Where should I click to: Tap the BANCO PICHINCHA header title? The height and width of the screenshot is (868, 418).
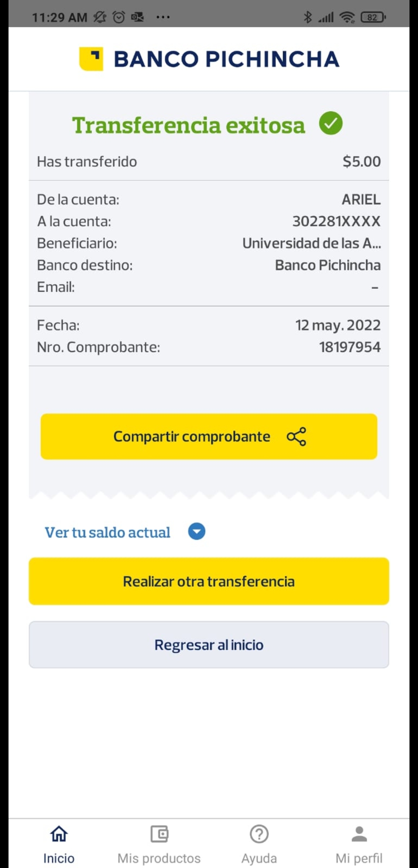click(226, 59)
